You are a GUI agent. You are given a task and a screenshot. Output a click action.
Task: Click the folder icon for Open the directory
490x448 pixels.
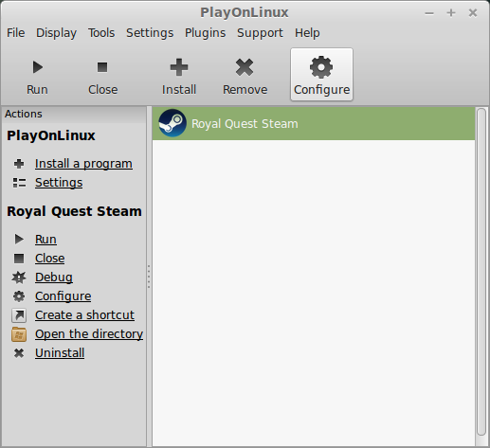(19, 334)
